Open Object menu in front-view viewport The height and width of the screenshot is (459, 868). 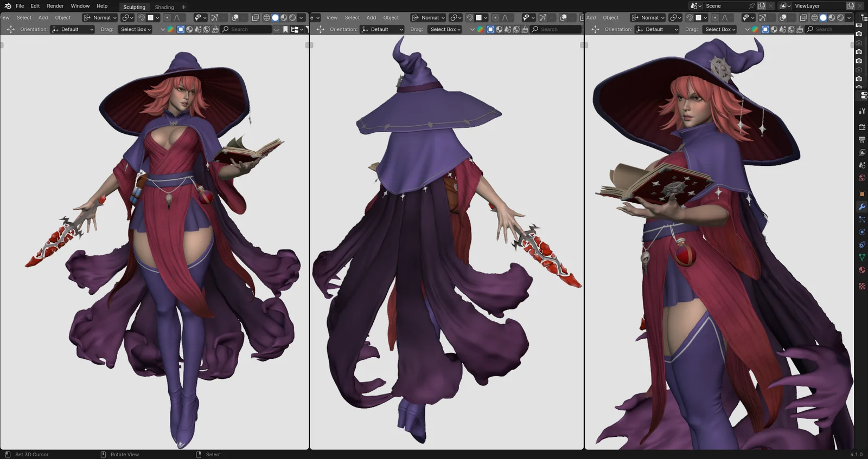coord(63,17)
